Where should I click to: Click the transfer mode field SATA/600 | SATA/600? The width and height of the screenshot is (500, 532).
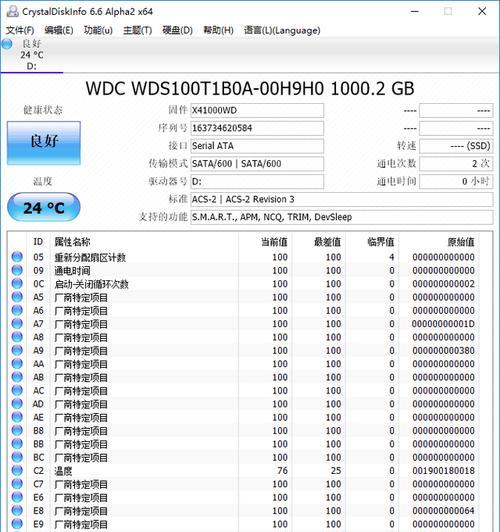pyautogui.click(x=257, y=164)
